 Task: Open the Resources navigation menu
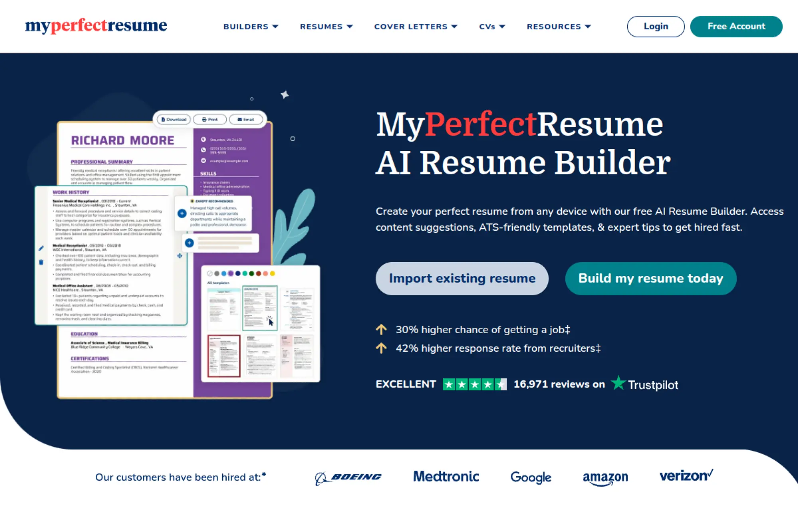pyautogui.click(x=558, y=26)
